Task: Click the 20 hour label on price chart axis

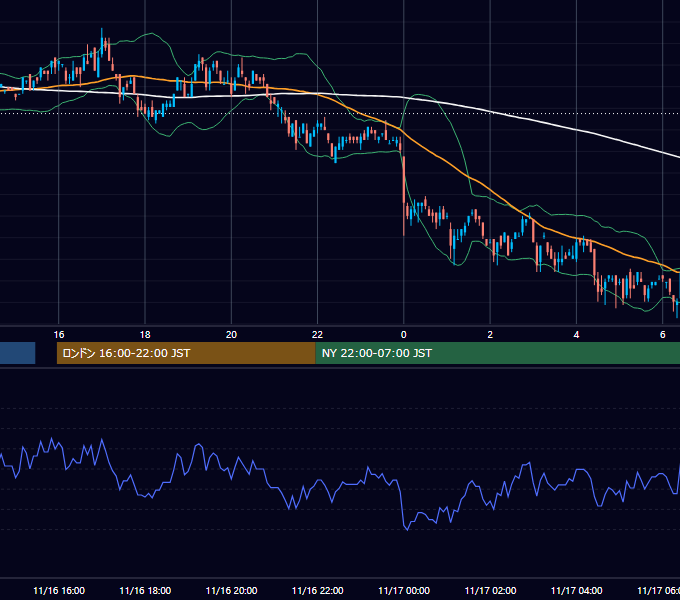Action: click(231, 335)
